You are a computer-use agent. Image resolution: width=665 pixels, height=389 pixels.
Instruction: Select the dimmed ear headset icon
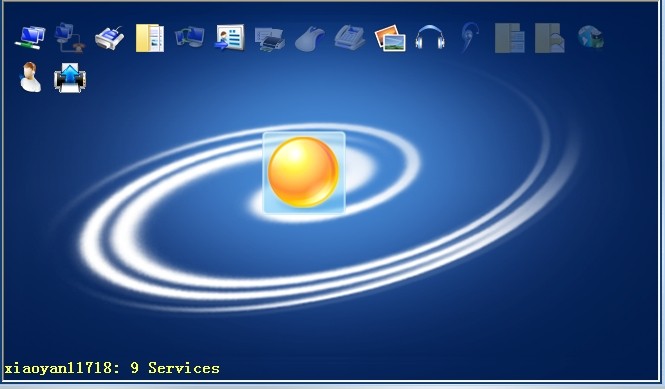470,37
